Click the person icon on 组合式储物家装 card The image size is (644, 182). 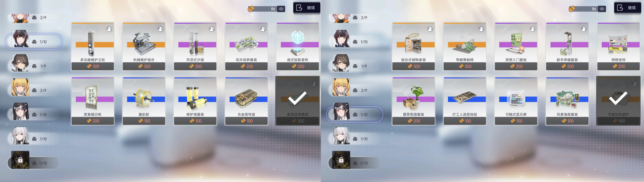pos(430,29)
